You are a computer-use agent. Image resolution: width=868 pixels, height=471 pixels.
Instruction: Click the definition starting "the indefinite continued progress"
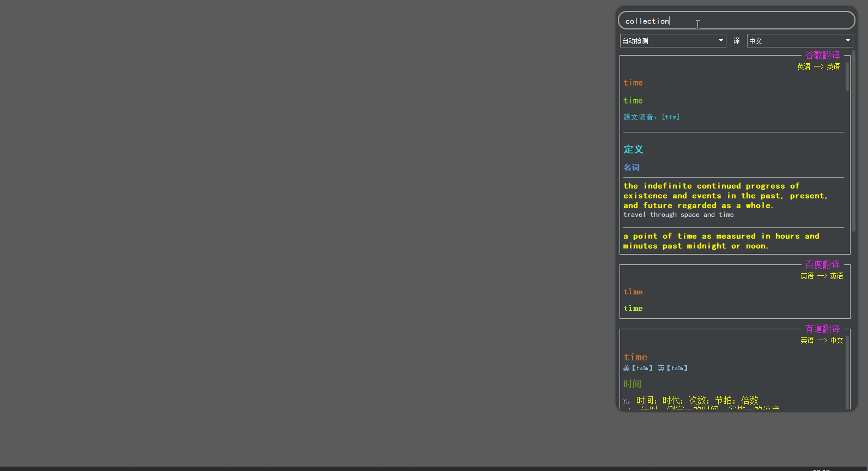725,196
